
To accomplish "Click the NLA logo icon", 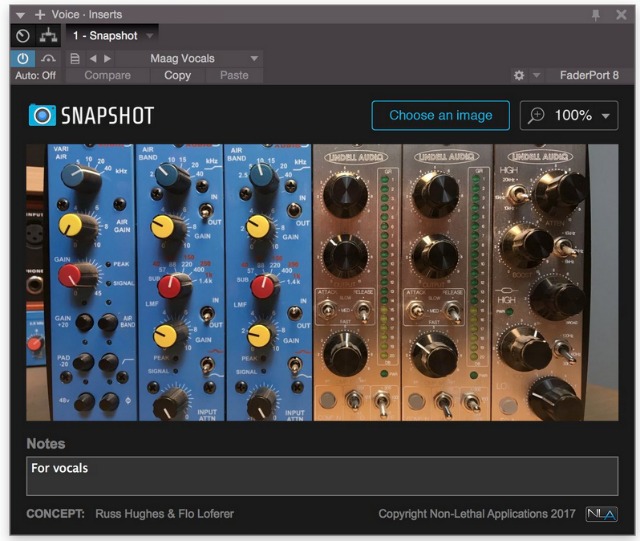I will point(602,514).
